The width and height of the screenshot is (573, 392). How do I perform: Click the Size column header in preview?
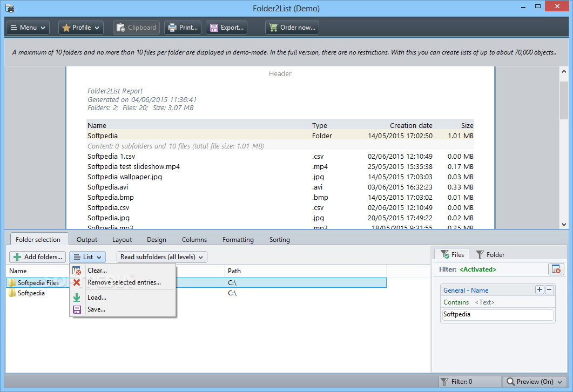[x=467, y=125]
